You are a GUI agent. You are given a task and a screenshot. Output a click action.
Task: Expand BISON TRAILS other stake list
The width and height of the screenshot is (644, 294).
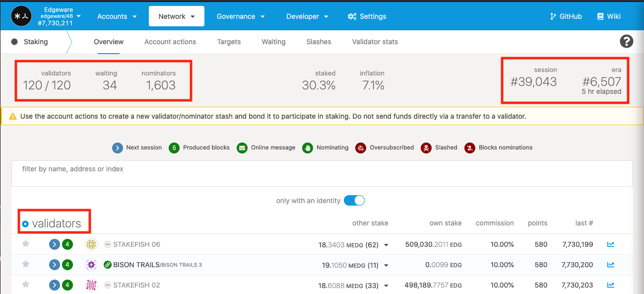[x=386, y=265]
